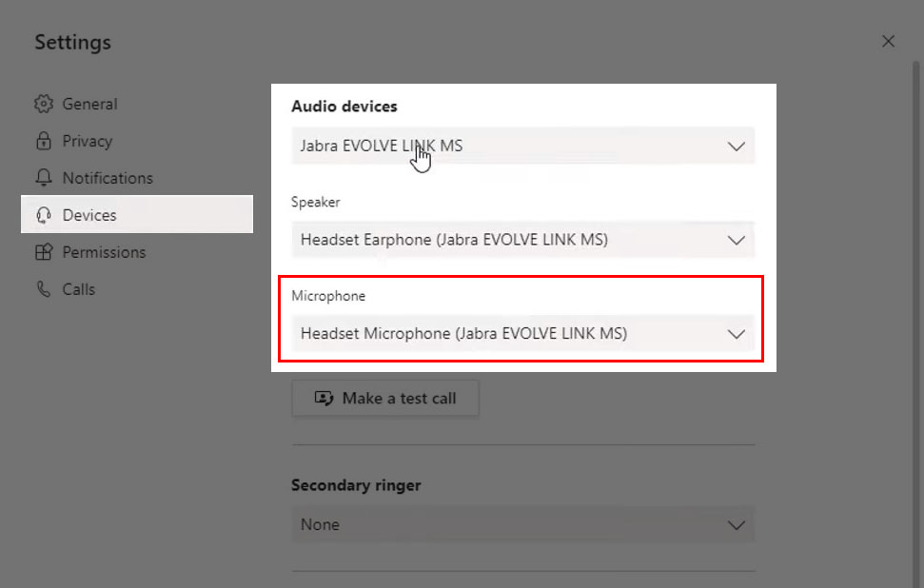Click the None value under Secondary ringer
Image resolution: width=924 pixels, height=588 pixels.
[320, 524]
